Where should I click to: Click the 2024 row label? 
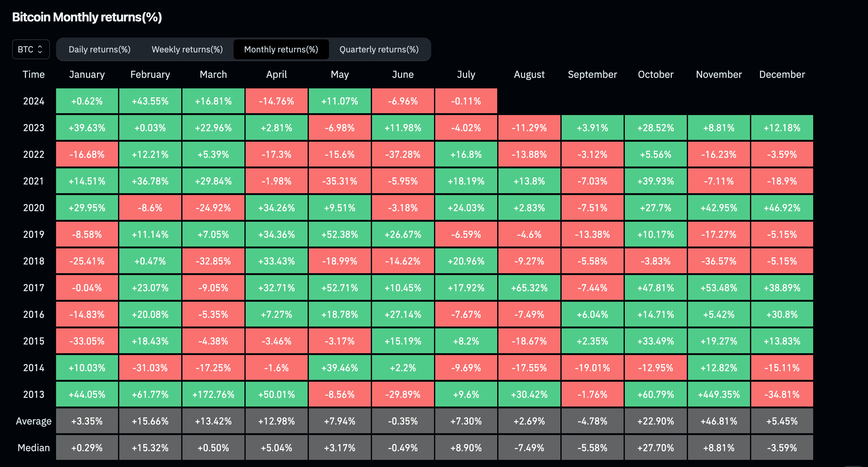pos(33,101)
